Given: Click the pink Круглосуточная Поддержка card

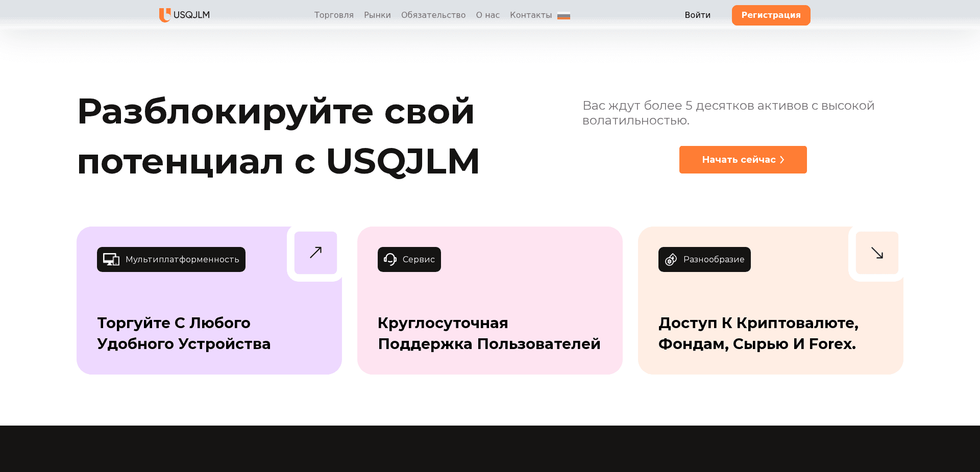Looking at the screenshot, I should point(489,300).
